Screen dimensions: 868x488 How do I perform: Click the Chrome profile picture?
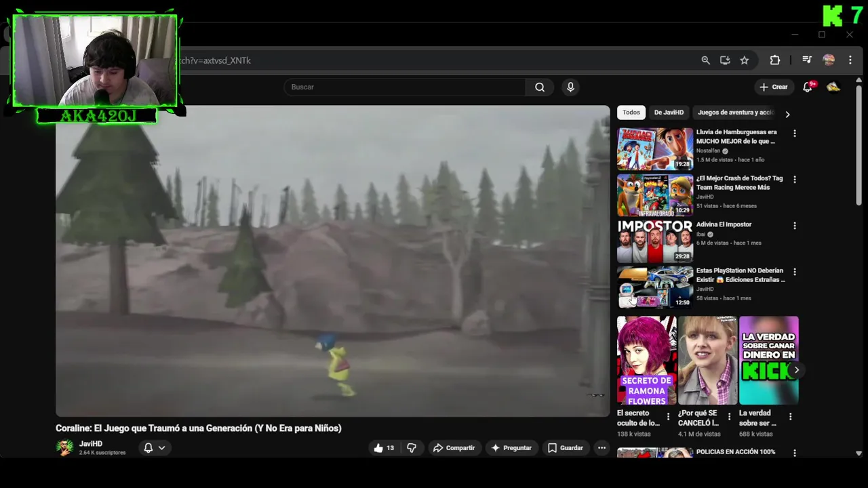pos(829,60)
